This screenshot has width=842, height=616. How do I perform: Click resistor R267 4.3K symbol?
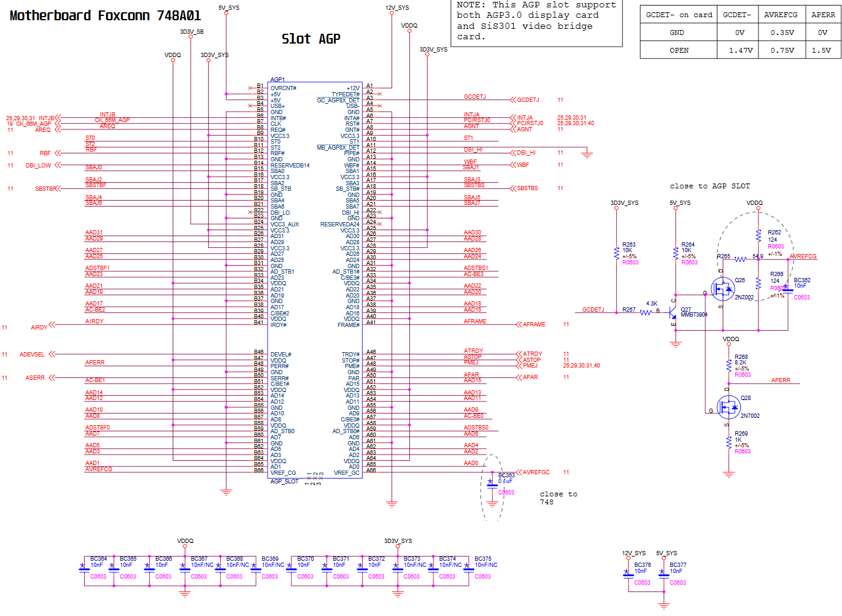(x=646, y=312)
